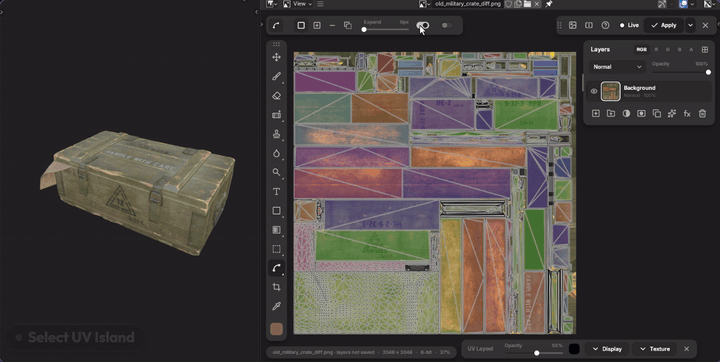Image resolution: width=720 pixels, height=362 pixels.
Task: Open the black UV Layout color swatch
Action: (574, 349)
